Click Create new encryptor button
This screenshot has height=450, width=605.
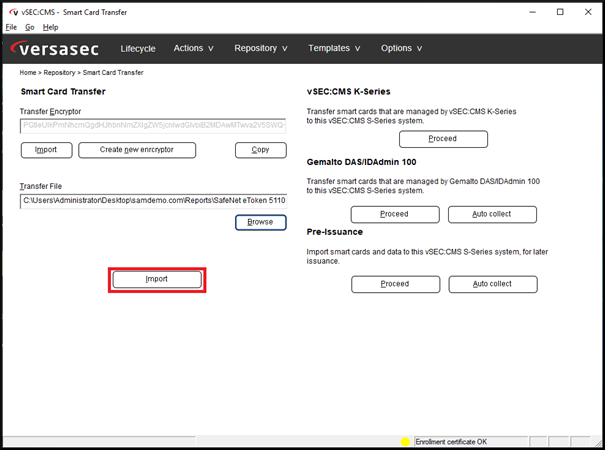tap(137, 150)
